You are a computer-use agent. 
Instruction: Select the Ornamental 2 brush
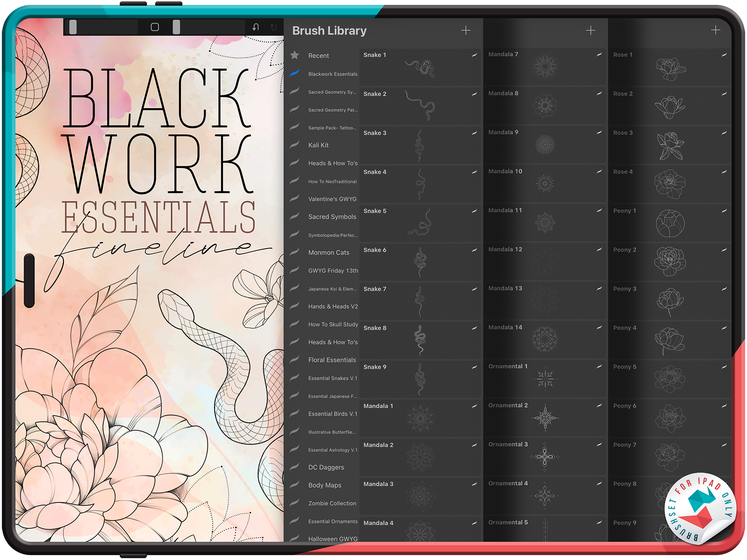pyautogui.click(x=545, y=418)
